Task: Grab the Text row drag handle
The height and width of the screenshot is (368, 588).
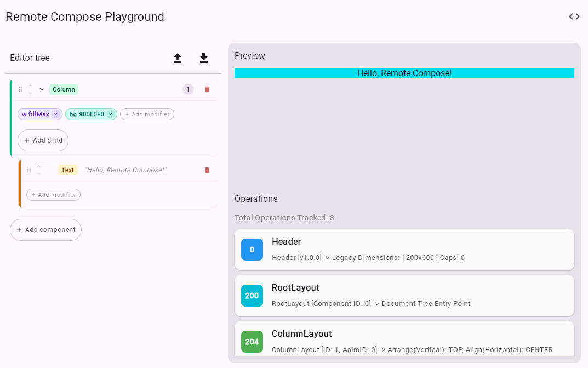Action: (29, 170)
